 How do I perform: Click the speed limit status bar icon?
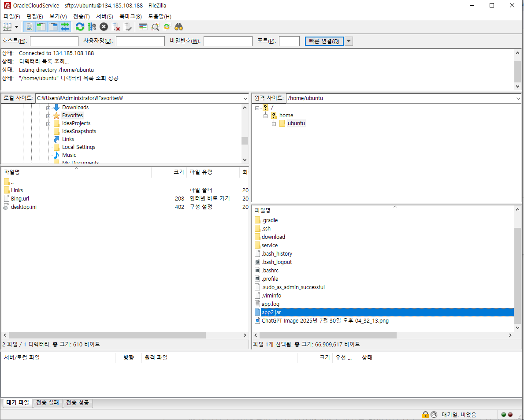coord(434,415)
